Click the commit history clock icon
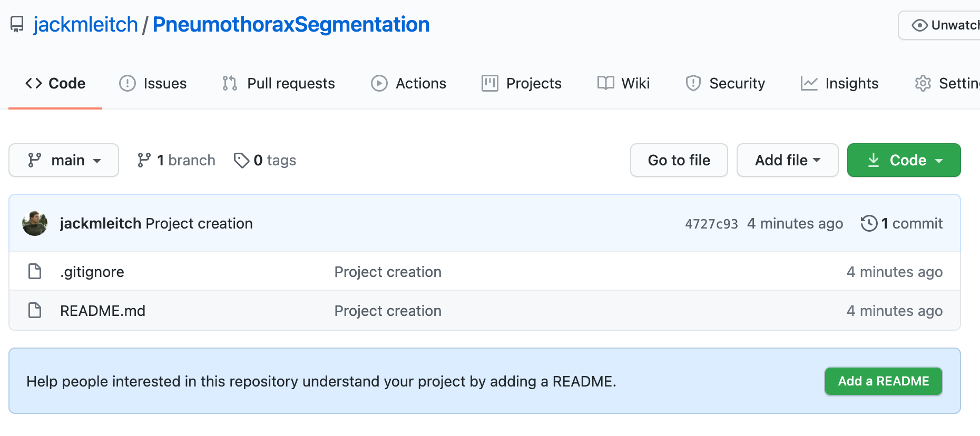This screenshot has height=436, width=980. (x=869, y=223)
